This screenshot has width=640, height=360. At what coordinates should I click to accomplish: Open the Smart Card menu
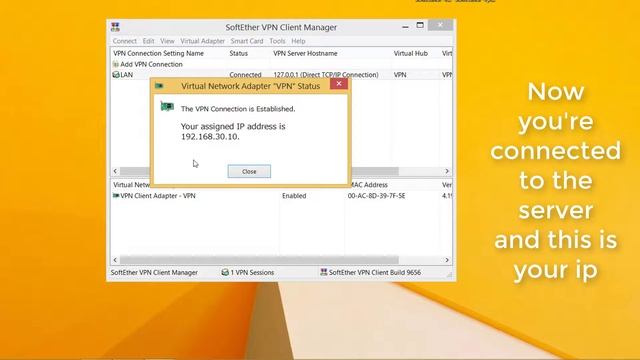(x=247, y=41)
